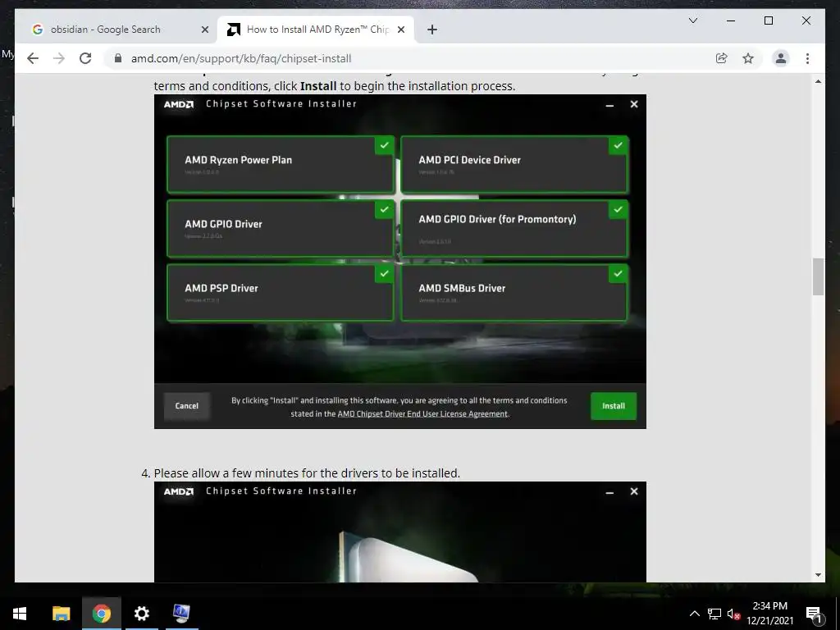Open AMD Chipset Driver End User License Agreement

[x=422, y=413]
